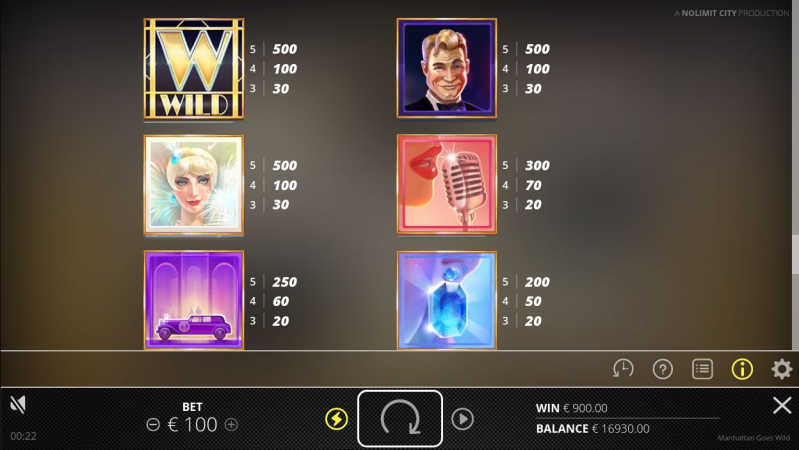Start autoplay with the play button
Screen dimensions: 799x450
point(462,419)
